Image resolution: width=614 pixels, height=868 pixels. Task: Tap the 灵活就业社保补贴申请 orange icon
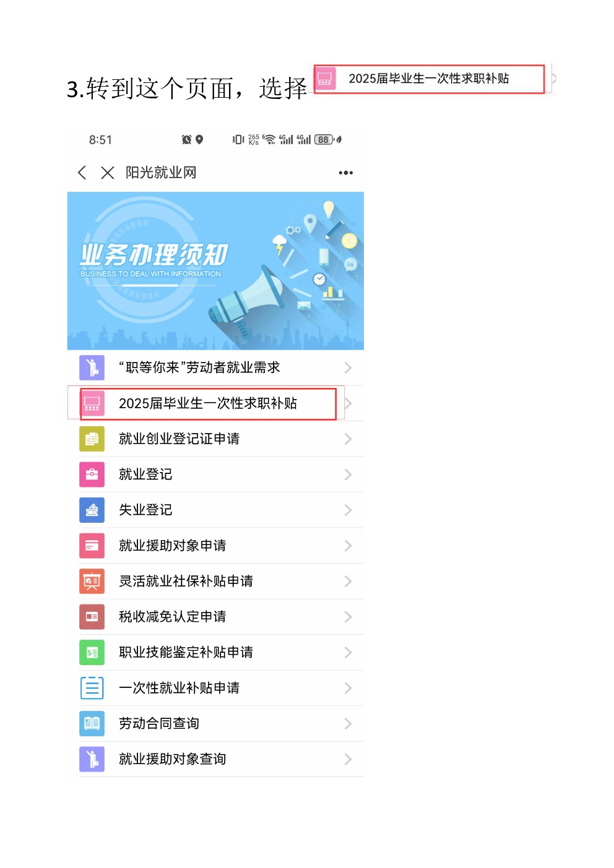coord(92,581)
